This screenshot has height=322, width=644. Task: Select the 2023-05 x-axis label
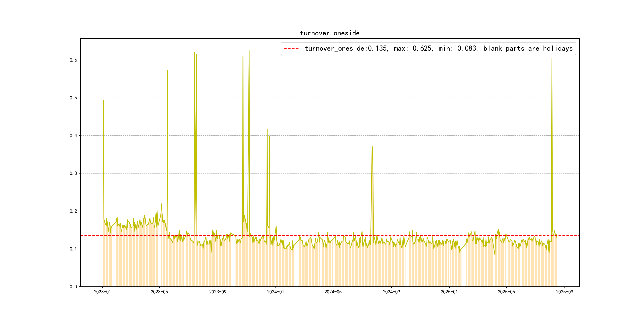click(x=159, y=292)
